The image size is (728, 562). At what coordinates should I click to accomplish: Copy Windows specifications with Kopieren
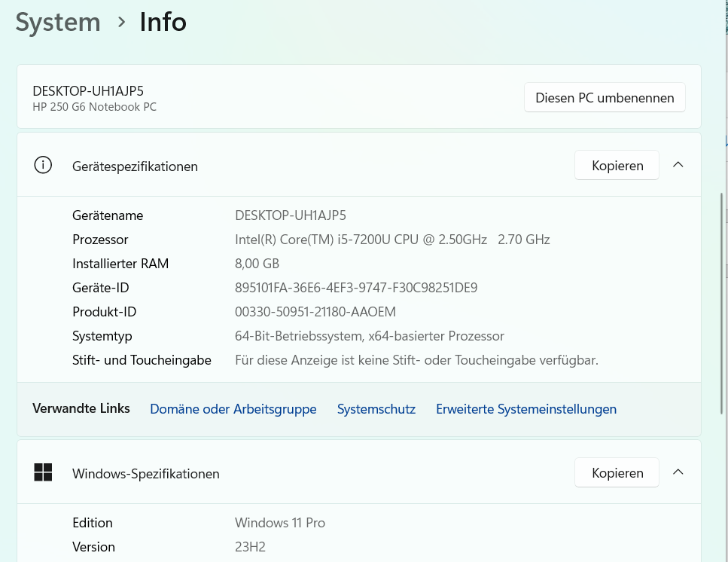click(617, 472)
